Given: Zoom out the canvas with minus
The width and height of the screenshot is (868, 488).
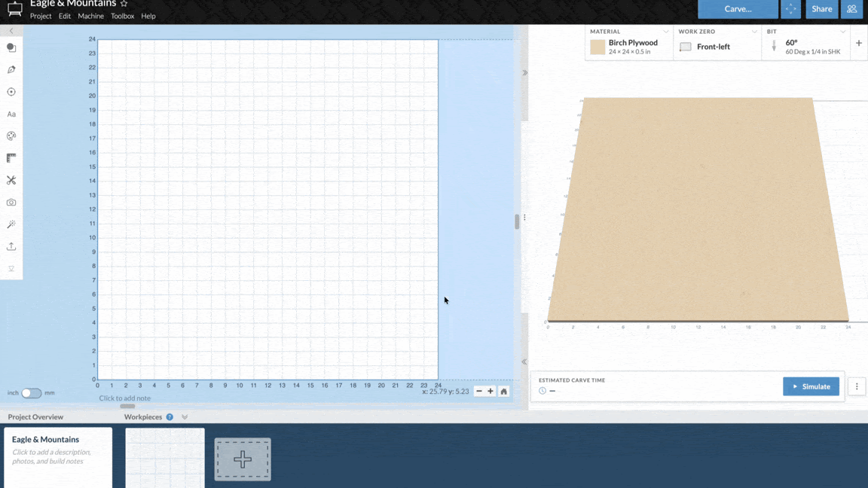Looking at the screenshot, I should click(479, 391).
